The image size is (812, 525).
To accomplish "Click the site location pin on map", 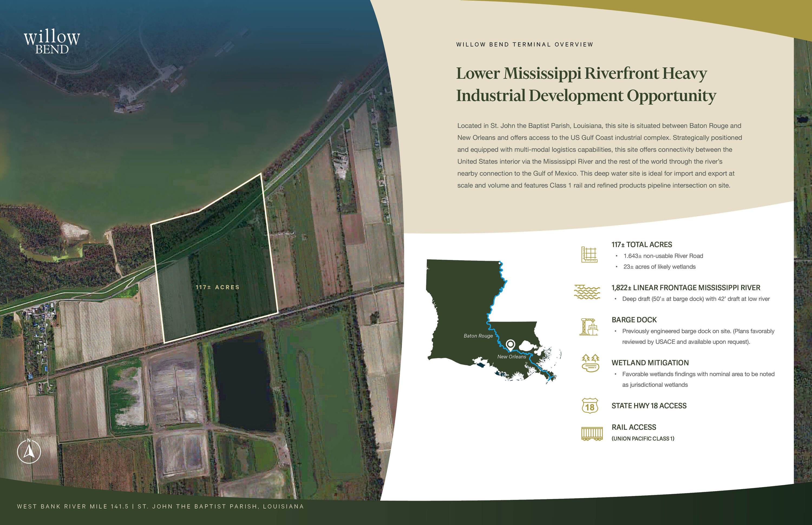I will [x=510, y=345].
